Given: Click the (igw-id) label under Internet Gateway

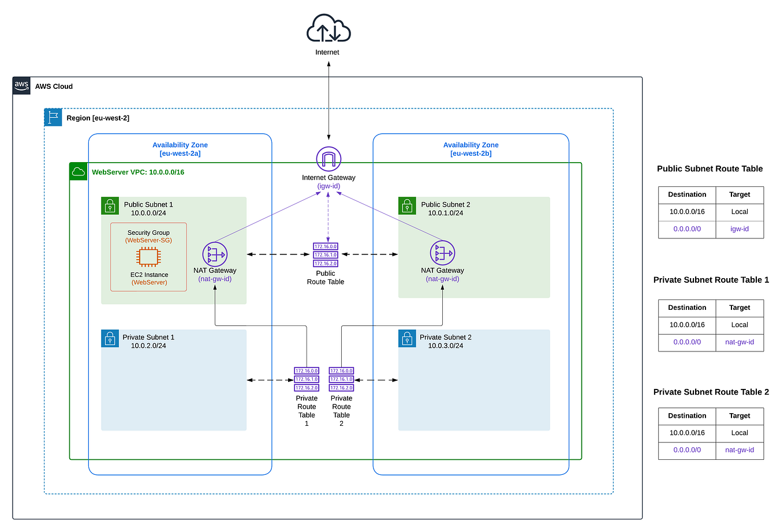Looking at the screenshot, I should coord(328,186).
